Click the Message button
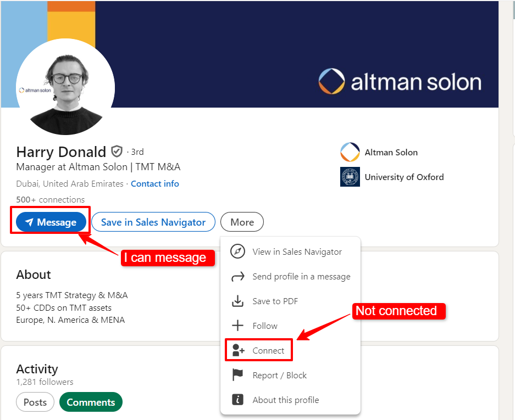 pyautogui.click(x=51, y=222)
